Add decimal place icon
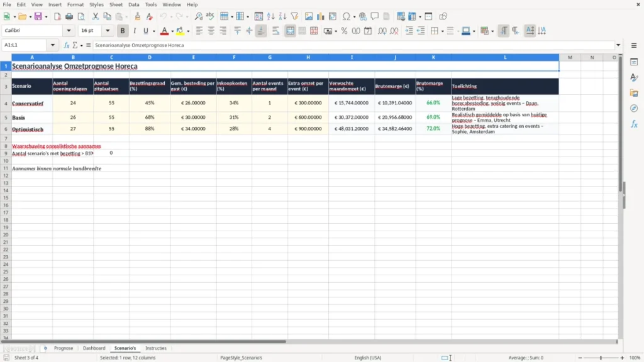The width and height of the screenshot is (644, 362). point(382,31)
